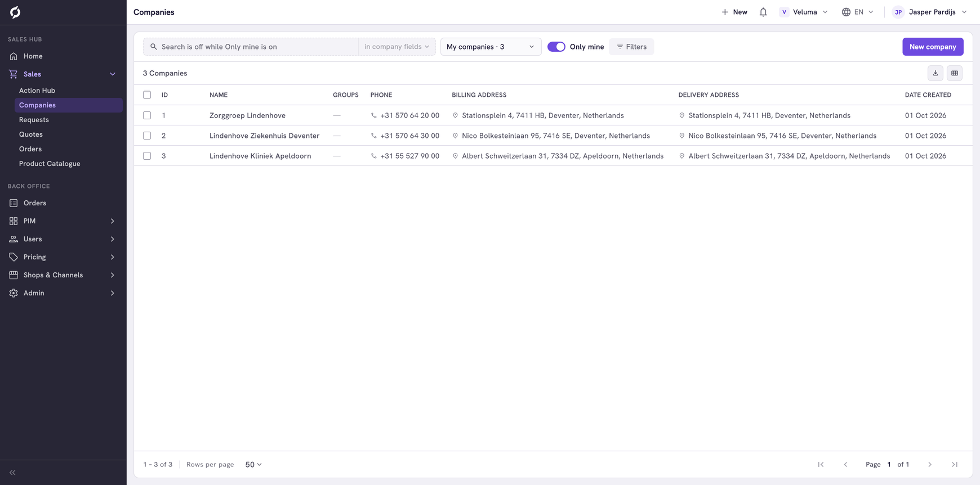Click the New button in header
Image resolution: width=980 pixels, height=485 pixels.
point(734,12)
